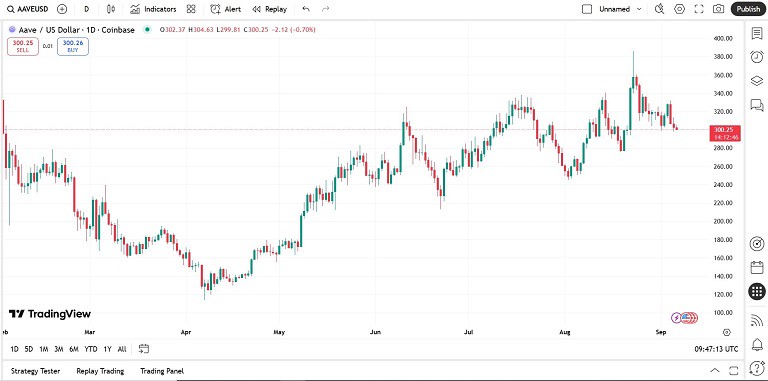Click the 300.25 current price label
This screenshot has height=381, width=768.
tap(725, 133)
